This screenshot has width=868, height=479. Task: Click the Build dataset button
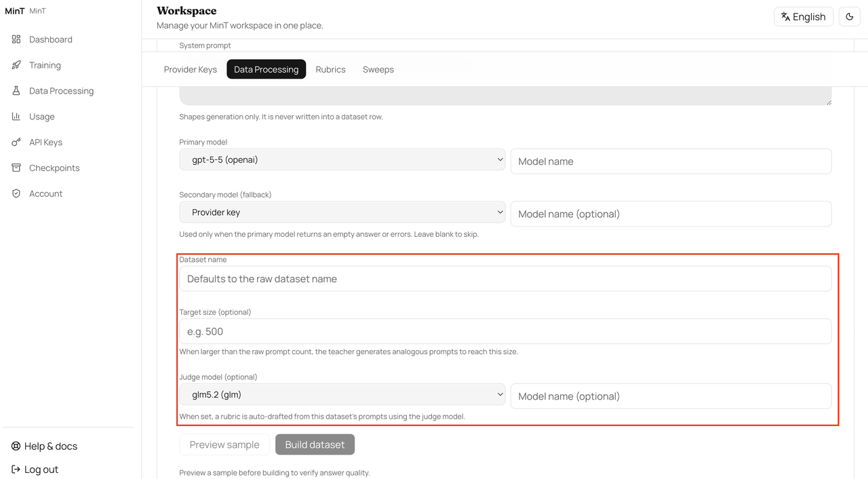[x=315, y=444]
